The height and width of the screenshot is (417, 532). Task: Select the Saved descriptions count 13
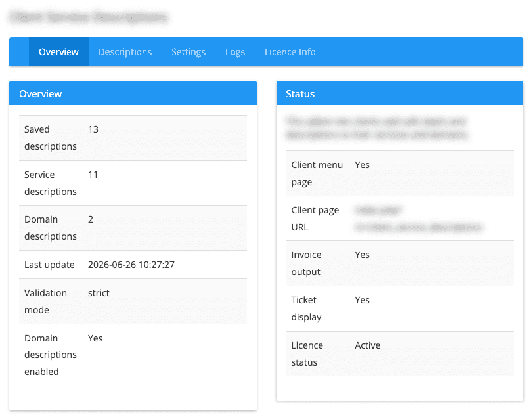pos(93,129)
